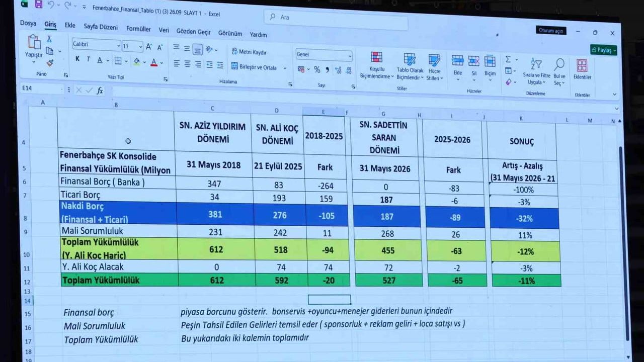Open Tablo Olarak Biçimlendir gallery
644x362 pixels.
pos(410,67)
